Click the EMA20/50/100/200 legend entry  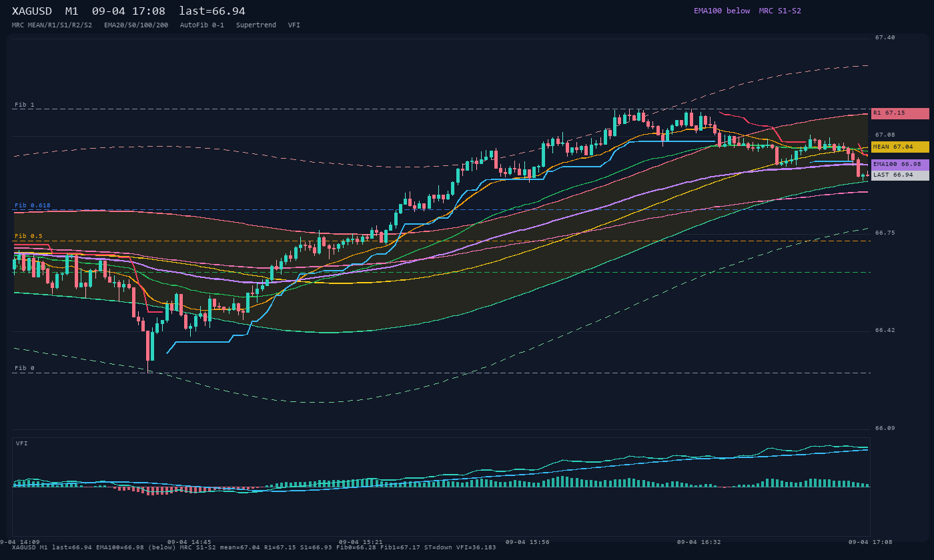(x=136, y=25)
